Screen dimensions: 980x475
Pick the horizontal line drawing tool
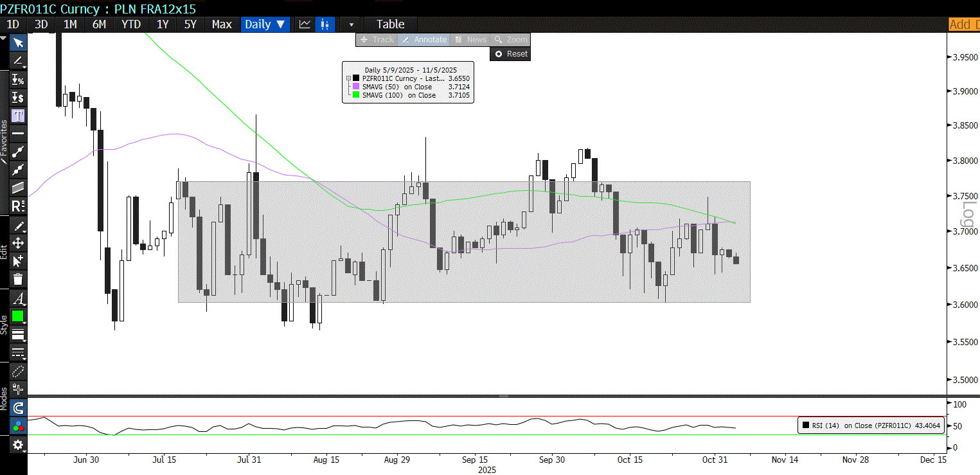18,134
